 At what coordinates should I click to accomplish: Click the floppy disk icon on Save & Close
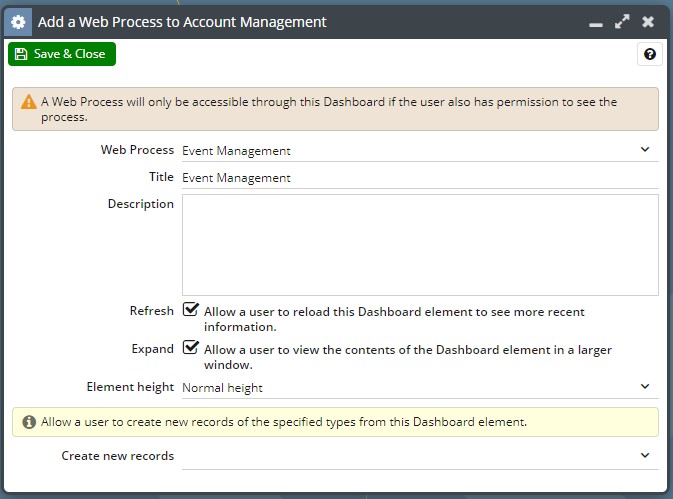(21, 54)
